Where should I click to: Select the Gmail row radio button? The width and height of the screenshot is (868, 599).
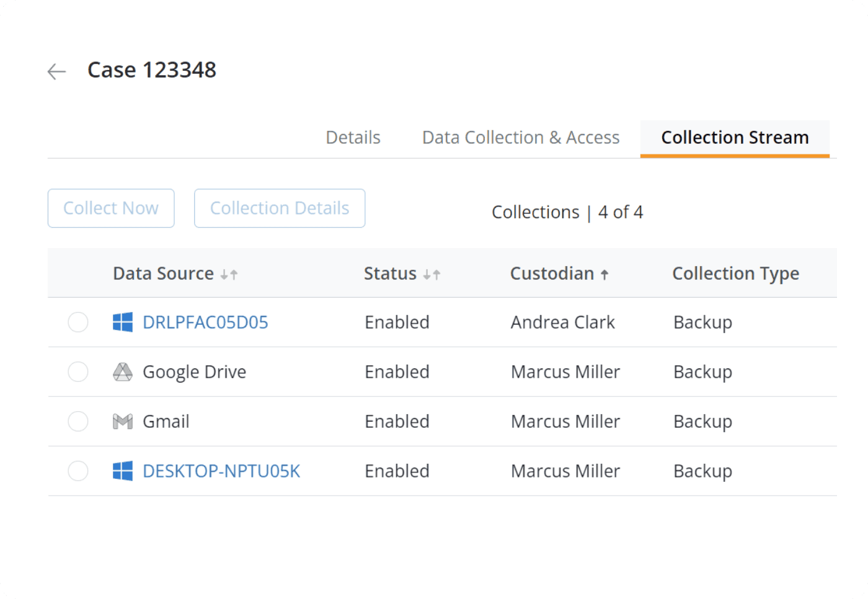[78, 422]
